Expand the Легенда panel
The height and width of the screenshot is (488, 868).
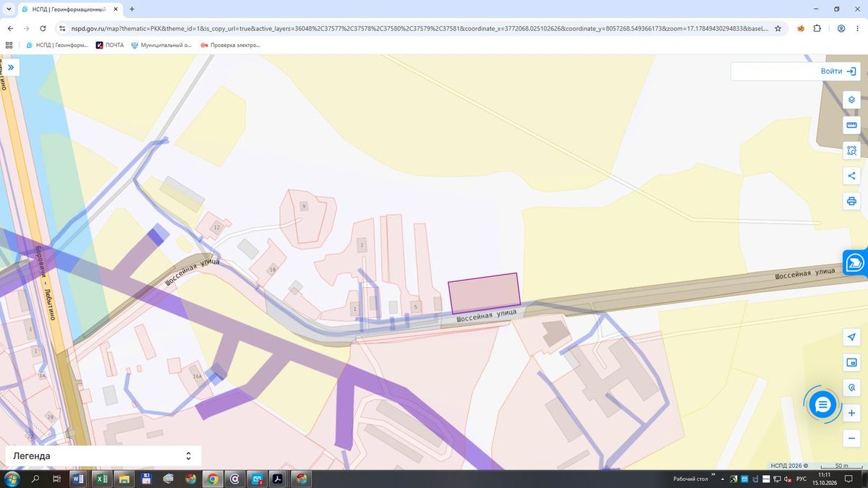[x=103, y=456]
